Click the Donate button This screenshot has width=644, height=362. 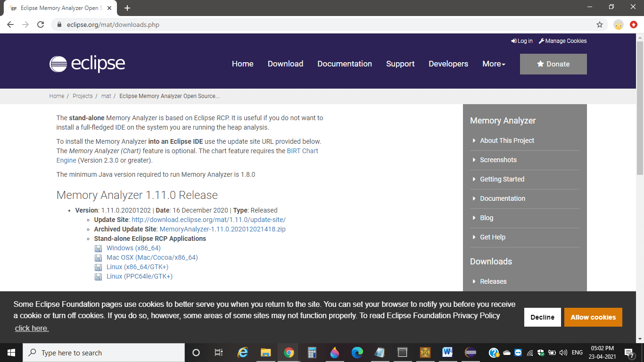tap(553, 64)
